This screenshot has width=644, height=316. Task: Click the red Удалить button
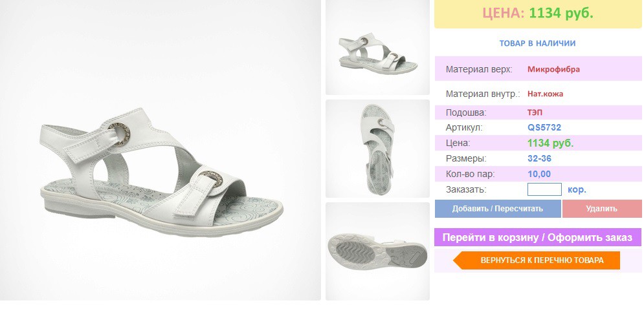point(602,209)
